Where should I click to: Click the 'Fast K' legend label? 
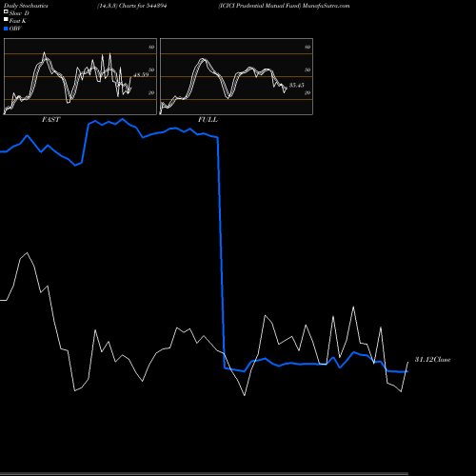pyautogui.click(x=17, y=21)
